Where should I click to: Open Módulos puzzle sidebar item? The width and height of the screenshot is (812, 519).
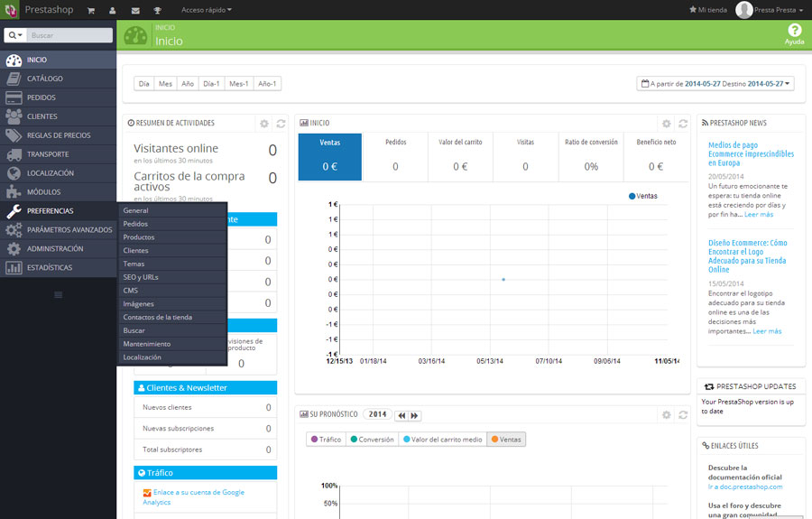coord(58,192)
